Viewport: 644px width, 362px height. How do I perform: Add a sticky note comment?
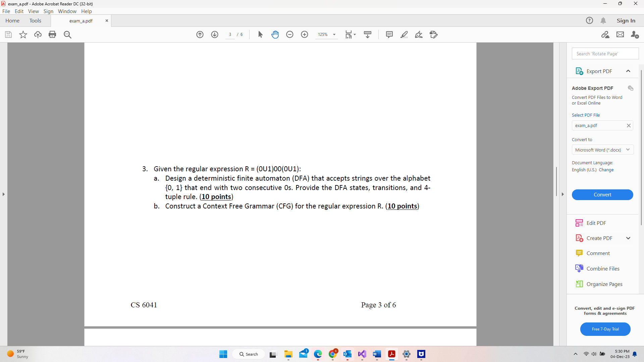(389, 35)
